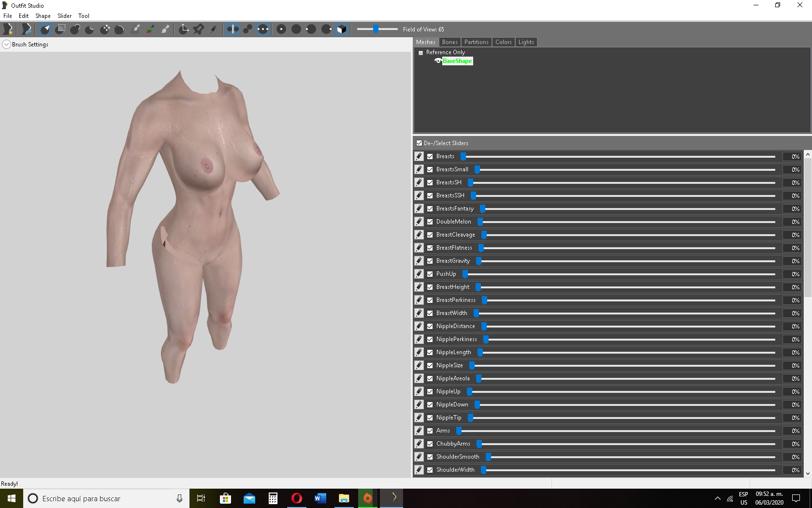Click the slider list scroll-down arrow
This screenshot has height=508, width=812.
[x=808, y=473]
